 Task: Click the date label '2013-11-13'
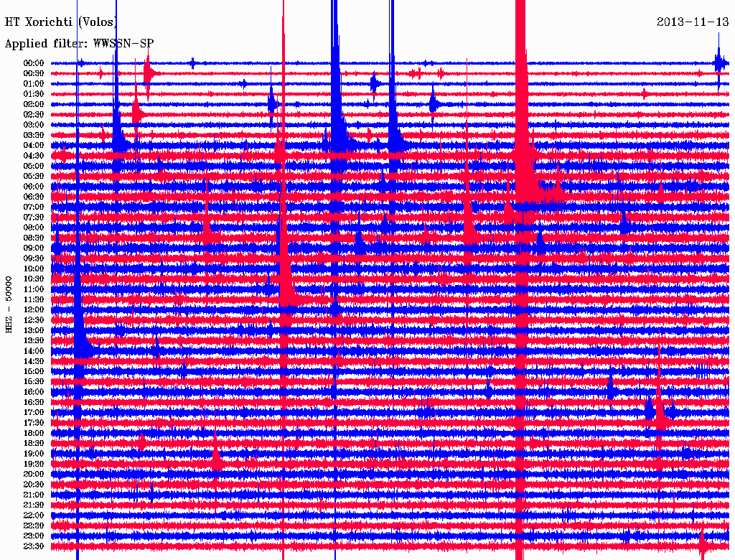pyautogui.click(x=693, y=22)
